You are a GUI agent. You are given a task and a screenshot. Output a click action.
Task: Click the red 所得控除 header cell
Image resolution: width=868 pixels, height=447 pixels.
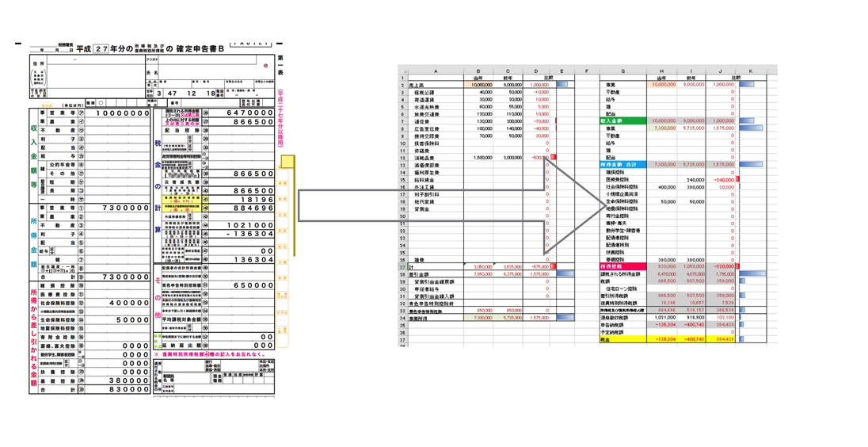[x=623, y=266]
